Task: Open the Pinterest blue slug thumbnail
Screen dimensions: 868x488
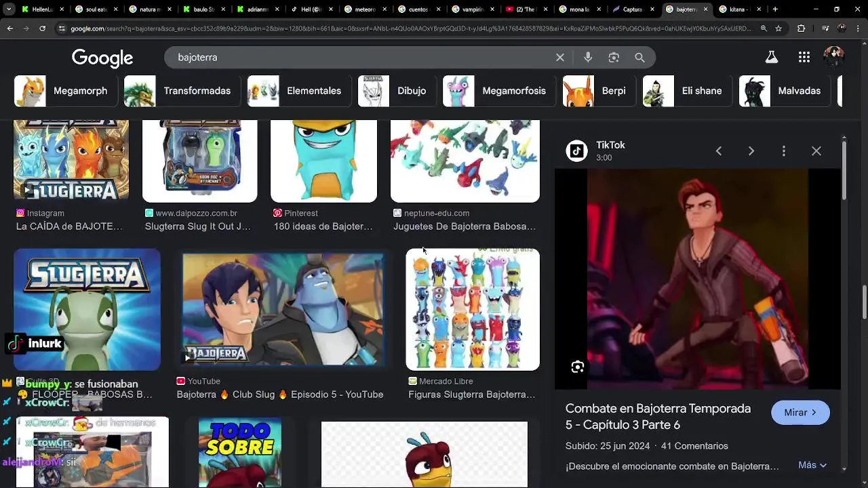Action: point(323,161)
